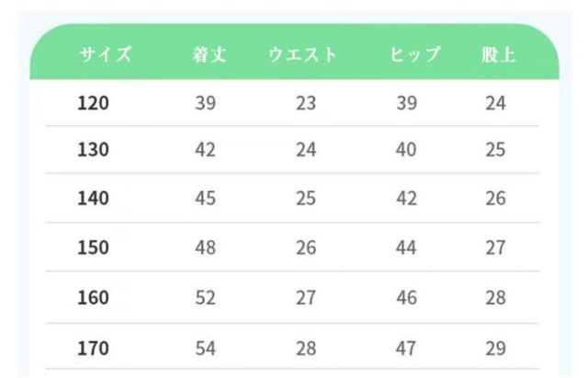Select the size 140 row label

(x=94, y=199)
